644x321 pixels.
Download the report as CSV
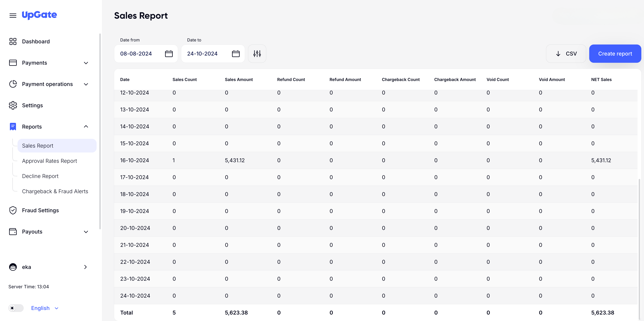566,53
